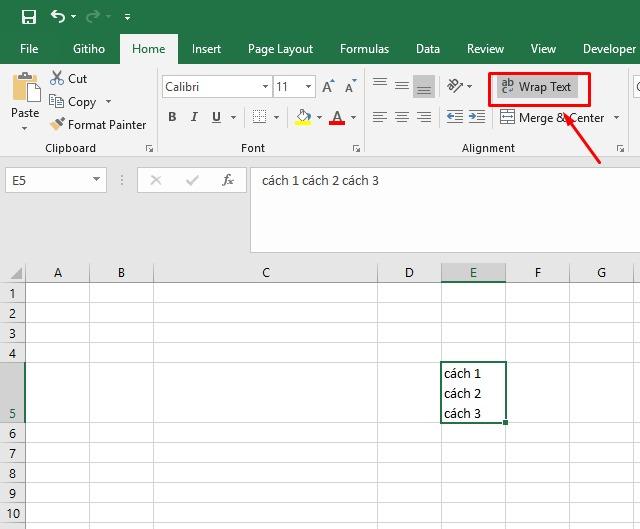Viewport: 640px width, 529px height.
Task: Apply cell borders with the Borders icon
Action: click(260, 117)
